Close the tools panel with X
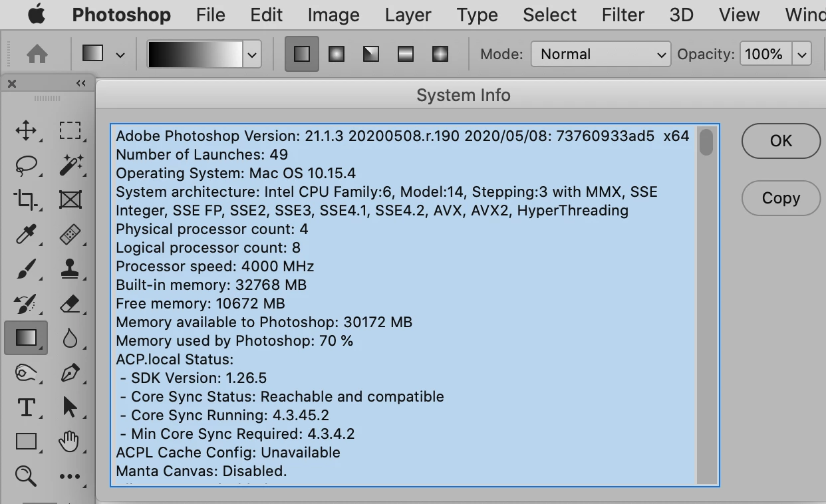 [x=12, y=83]
